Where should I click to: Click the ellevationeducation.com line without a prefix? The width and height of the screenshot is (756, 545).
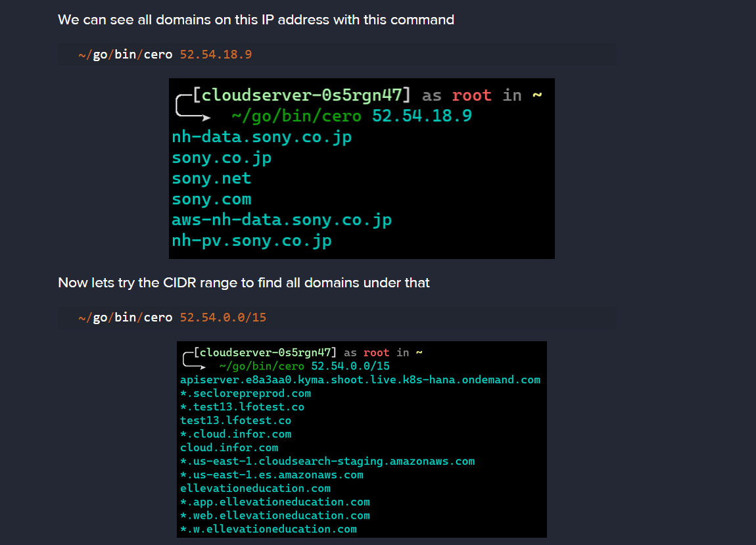pos(256,488)
